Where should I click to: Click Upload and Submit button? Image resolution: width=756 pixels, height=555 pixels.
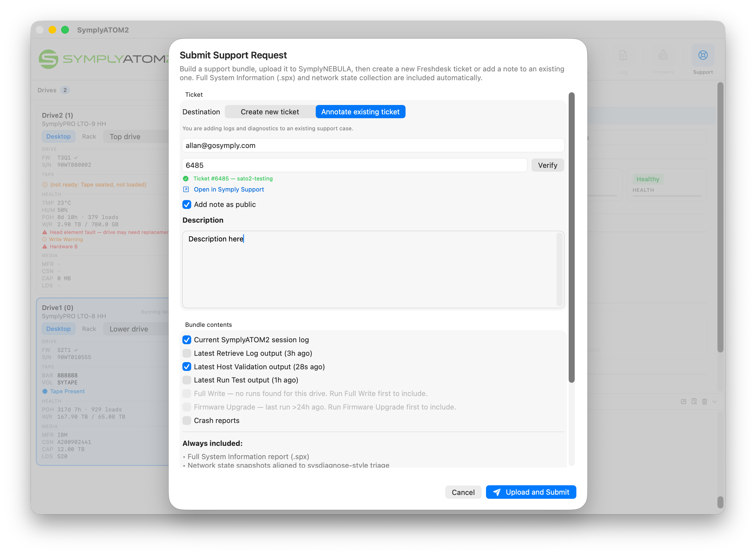pos(531,492)
